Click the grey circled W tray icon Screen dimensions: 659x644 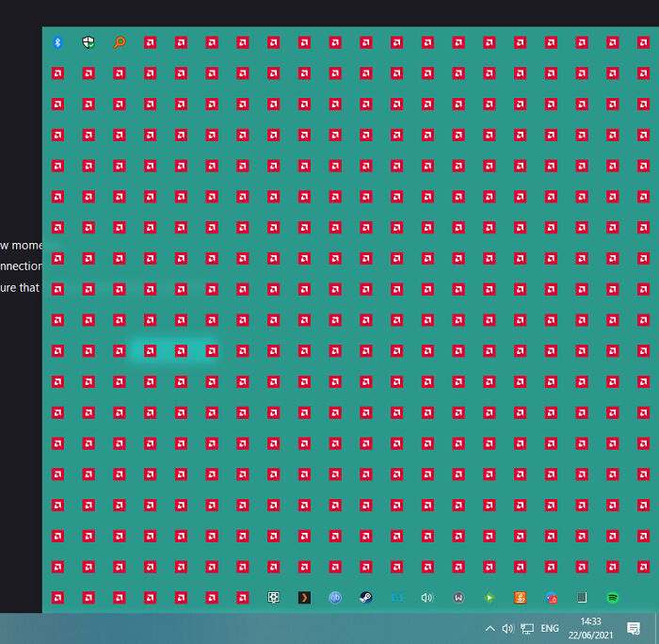458,597
